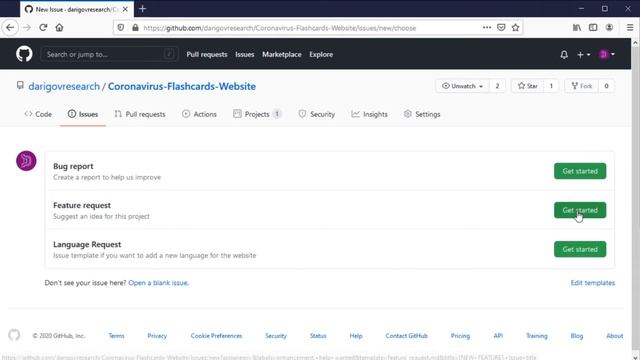Open the Blog footer link
Image resolution: width=640 pixels, height=360 pixels.
click(x=577, y=336)
